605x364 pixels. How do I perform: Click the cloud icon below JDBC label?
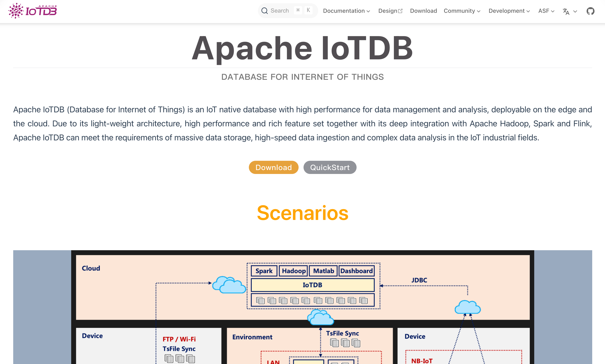tap(468, 307)
